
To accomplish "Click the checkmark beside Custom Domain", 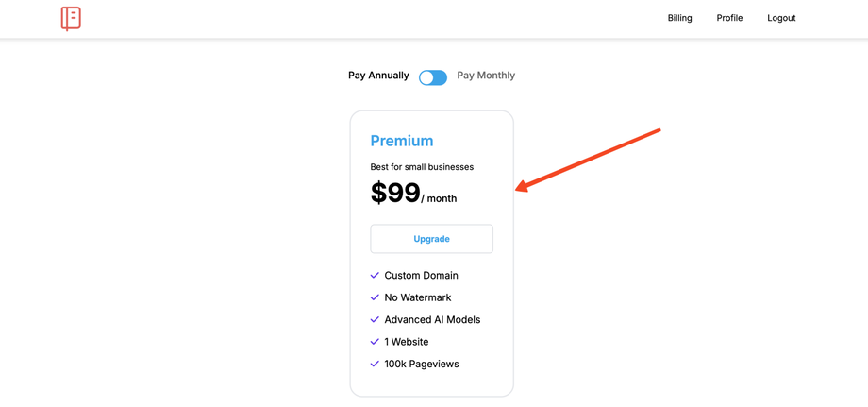I will point(375,276).
